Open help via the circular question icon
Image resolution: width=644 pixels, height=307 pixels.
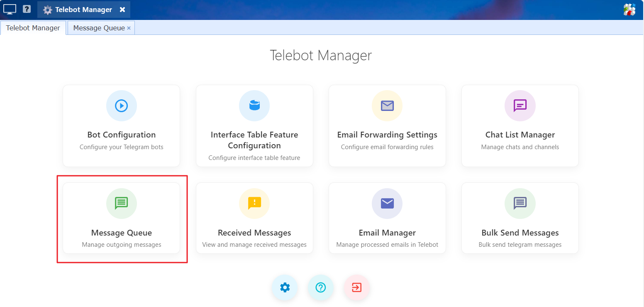pos(321,287)
